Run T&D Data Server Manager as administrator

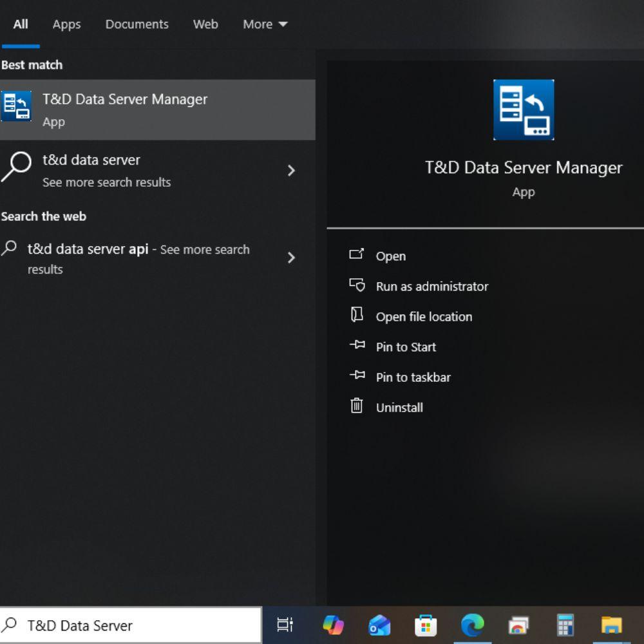(431, 286)
